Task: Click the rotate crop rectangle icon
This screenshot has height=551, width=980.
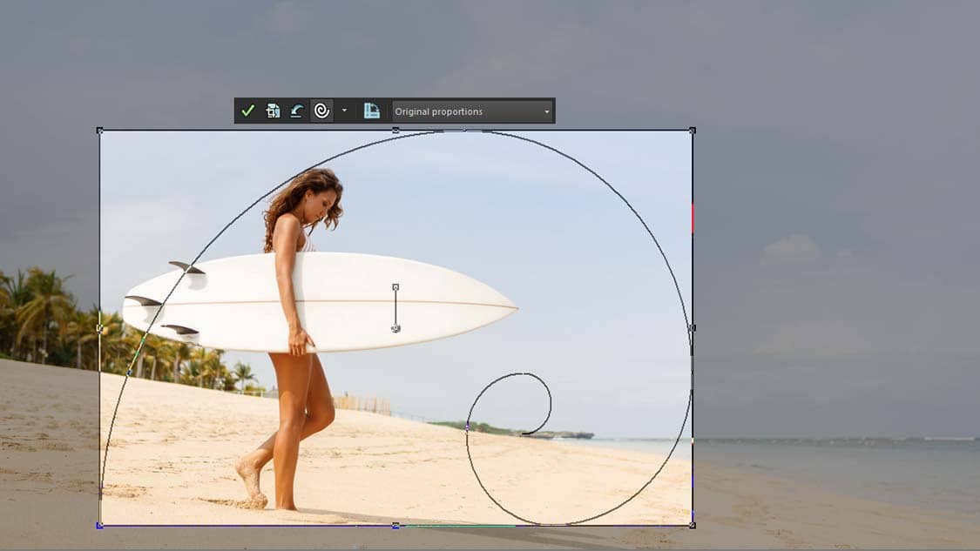Action: pos(372,111)
